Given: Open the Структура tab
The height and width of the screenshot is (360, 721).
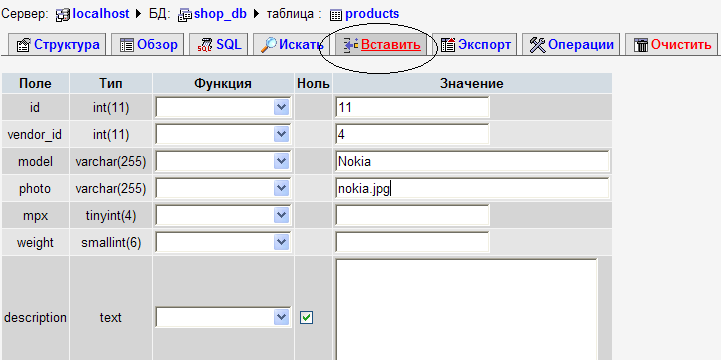Looking at the screenshot, I should [x=57, y=45].
